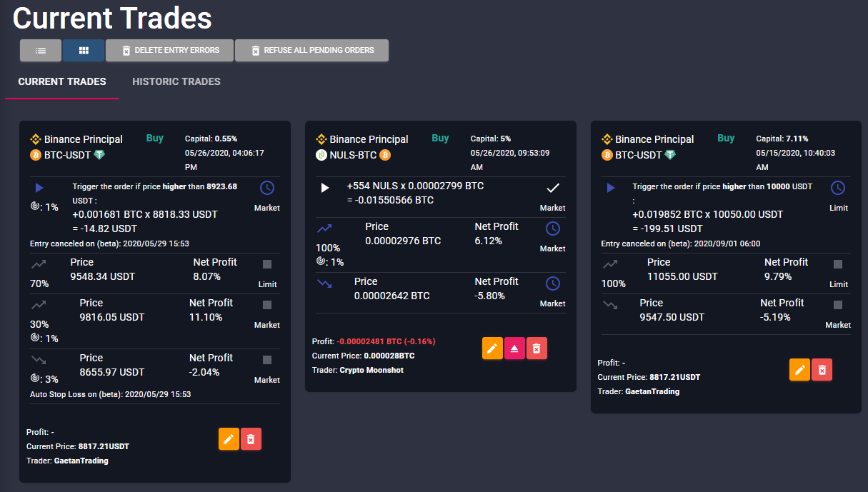Expand the NULS-BTC entry order arrow
Viewport: 868px width, 492px height.
(x=325, y=188)
